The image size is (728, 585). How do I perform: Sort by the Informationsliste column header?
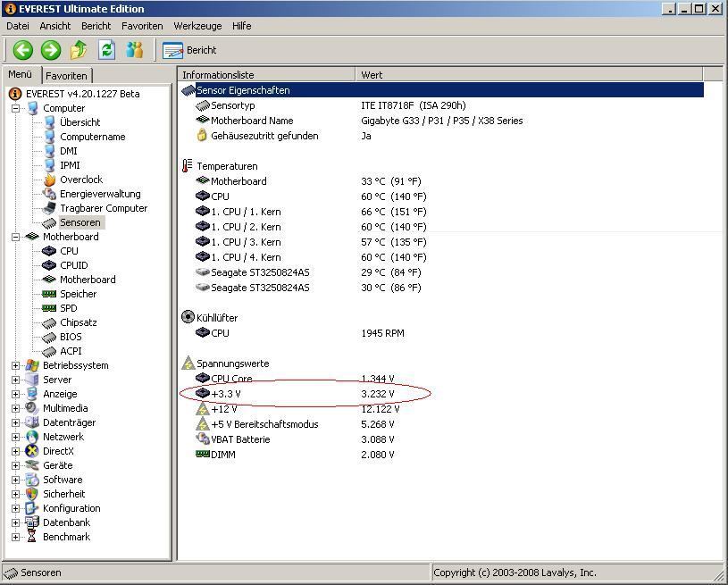[x=266, y=75]
